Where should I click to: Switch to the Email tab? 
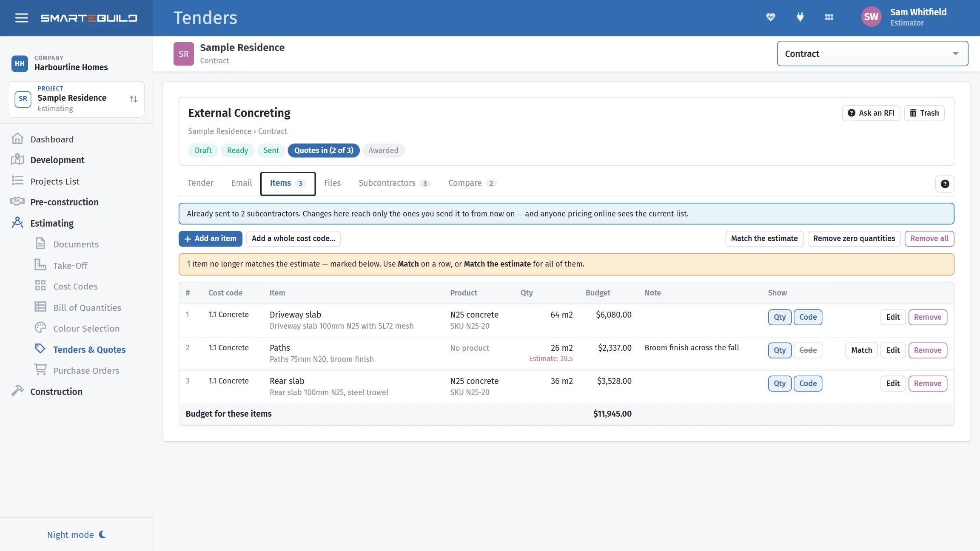click(x=242, y=183)
